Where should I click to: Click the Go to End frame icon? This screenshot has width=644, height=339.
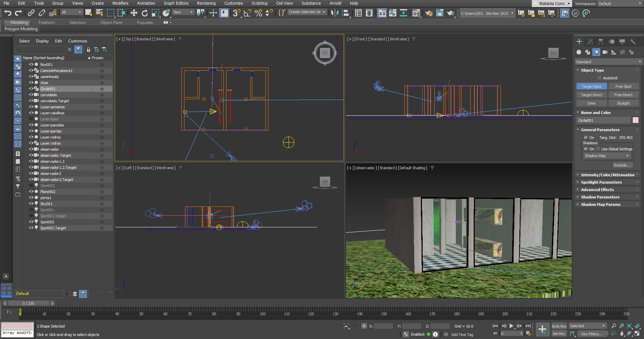coord(528,326)
